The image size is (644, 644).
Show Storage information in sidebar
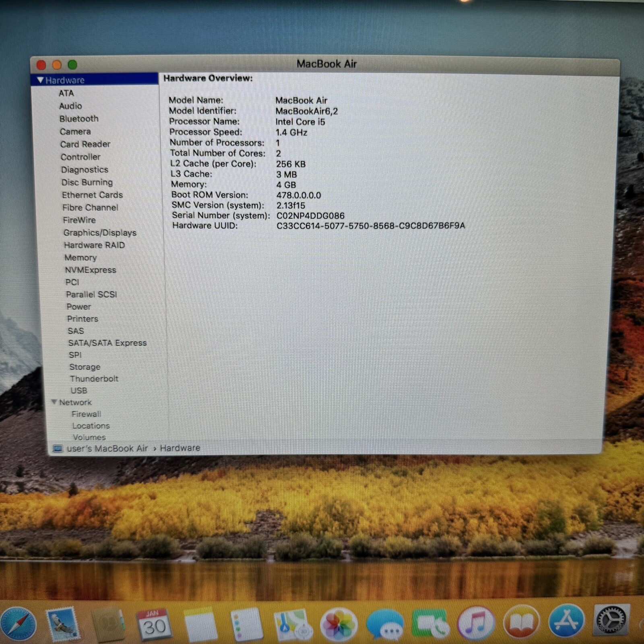[85, 367]
